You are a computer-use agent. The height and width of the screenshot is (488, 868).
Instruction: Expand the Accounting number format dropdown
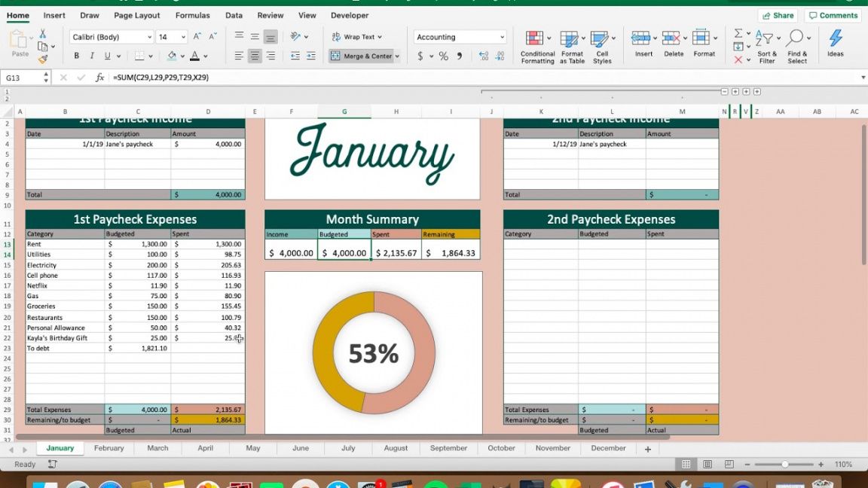click(x=502, y=37)
